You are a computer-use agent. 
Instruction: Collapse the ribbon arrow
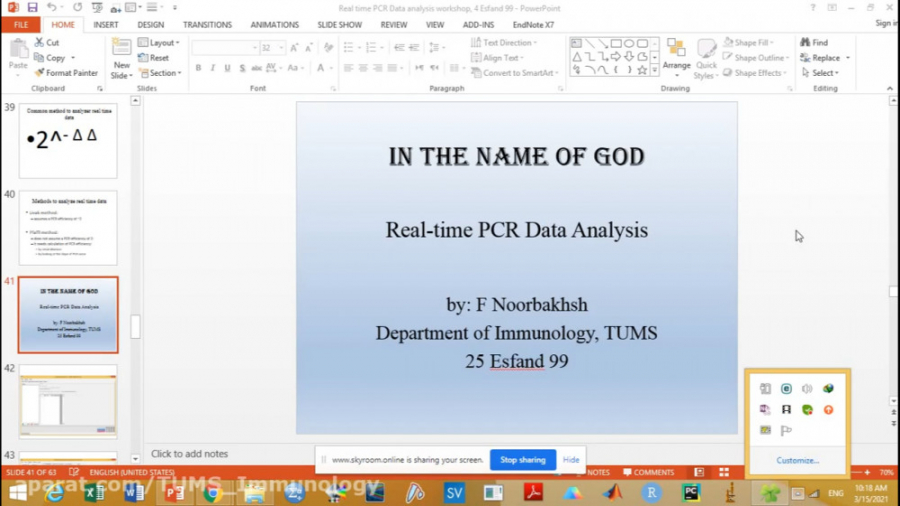[x=890, y=88]
